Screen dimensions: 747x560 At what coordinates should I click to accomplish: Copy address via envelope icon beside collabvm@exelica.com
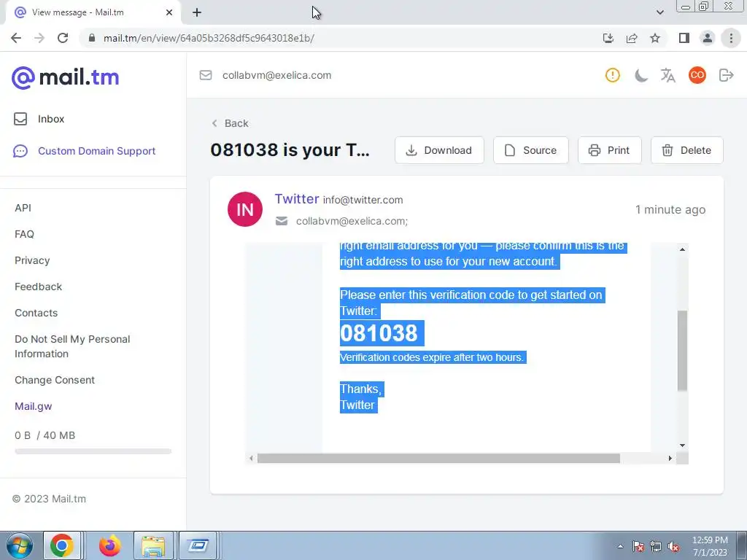coord(205,75)
